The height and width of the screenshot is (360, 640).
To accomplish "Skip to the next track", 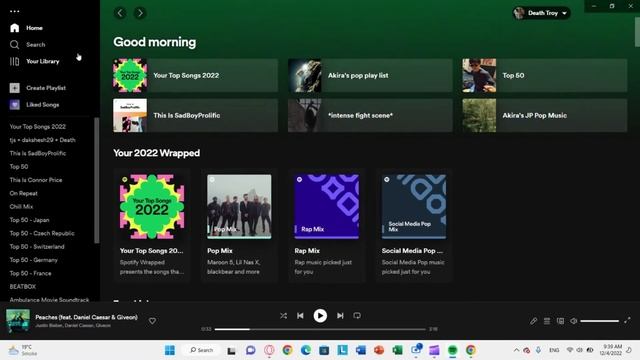I will (340, 316).
